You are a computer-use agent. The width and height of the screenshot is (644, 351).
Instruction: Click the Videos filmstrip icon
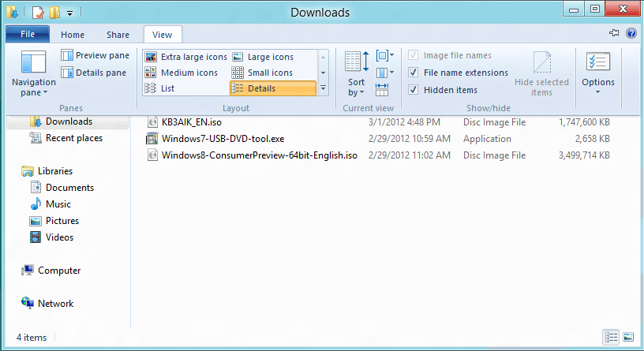tap(36, 237)
